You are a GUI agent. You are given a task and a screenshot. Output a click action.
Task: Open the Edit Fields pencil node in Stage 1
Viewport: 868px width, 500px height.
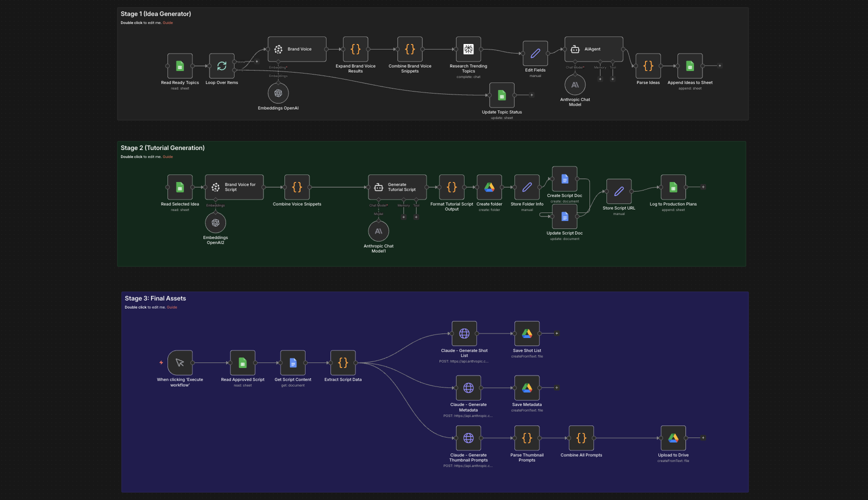(535, 52)
